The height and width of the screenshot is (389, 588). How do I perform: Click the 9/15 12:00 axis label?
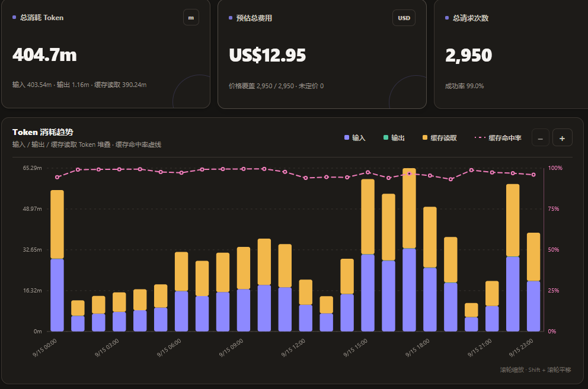[x=293, y=348]
